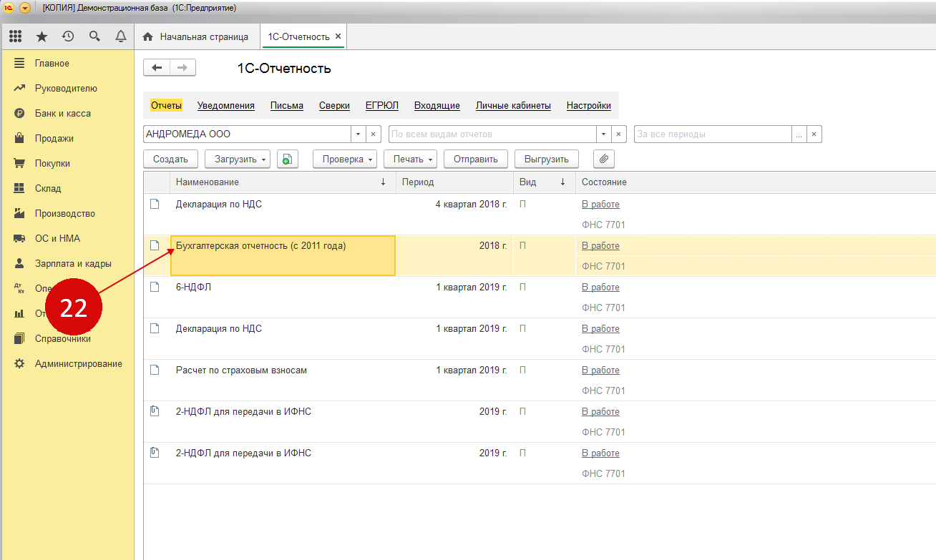Click the green add document icon
This screenshot has width=936, height=560.
coord(287,159)
